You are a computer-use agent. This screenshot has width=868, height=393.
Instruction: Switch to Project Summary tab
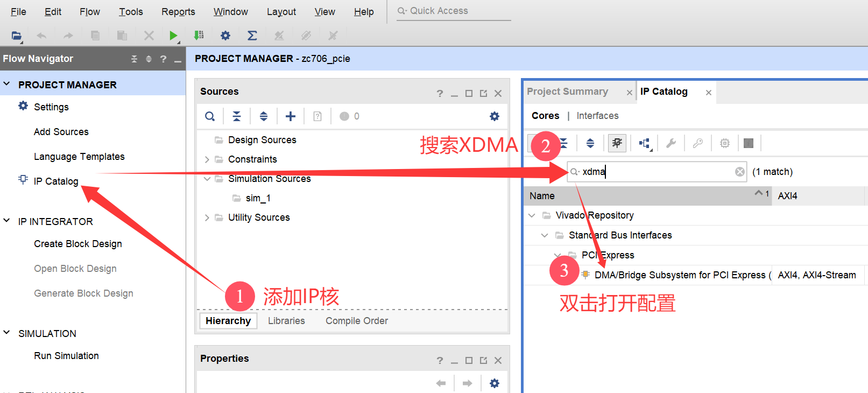pos(567,92)
